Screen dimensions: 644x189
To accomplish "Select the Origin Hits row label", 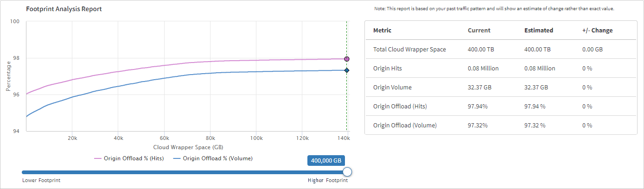I will coord(387,68).
